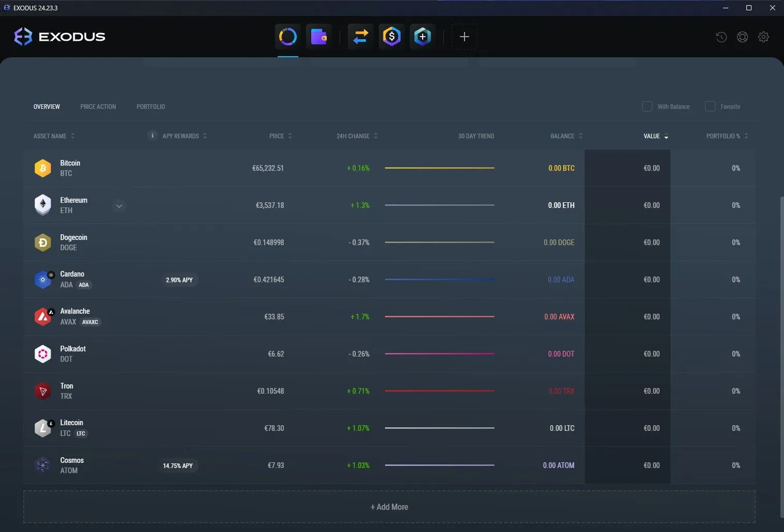
Task: Click the 14.75% APY badge on Cosmos
Action: click(x=179, y=465)
